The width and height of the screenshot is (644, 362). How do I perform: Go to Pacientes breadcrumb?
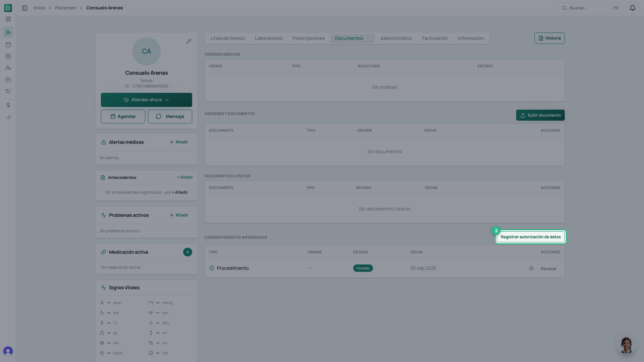(x=65, y=8)
